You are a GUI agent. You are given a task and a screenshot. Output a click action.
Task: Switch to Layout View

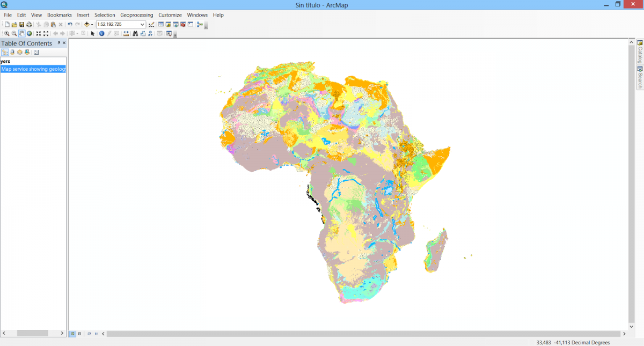click(79, 333)
